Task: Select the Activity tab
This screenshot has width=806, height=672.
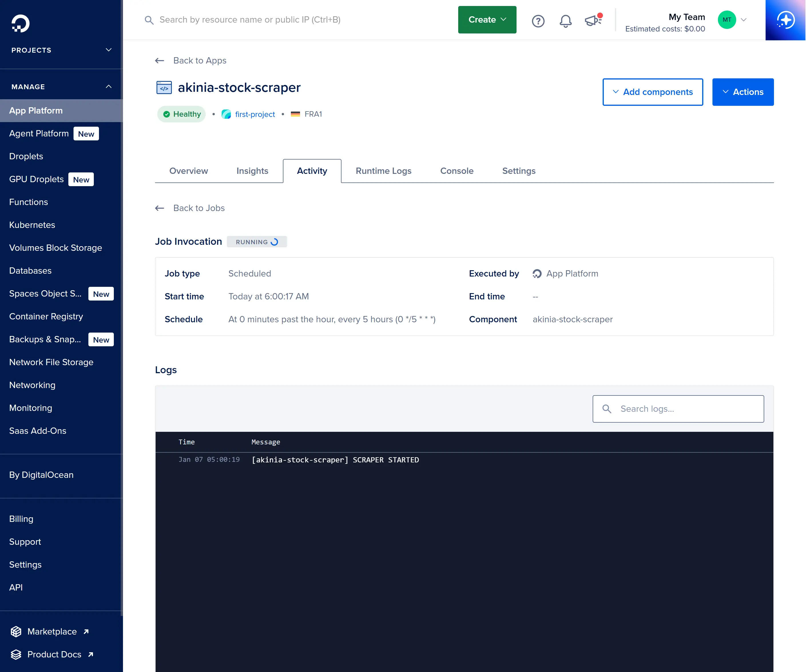Action: [x=312, y=171]
